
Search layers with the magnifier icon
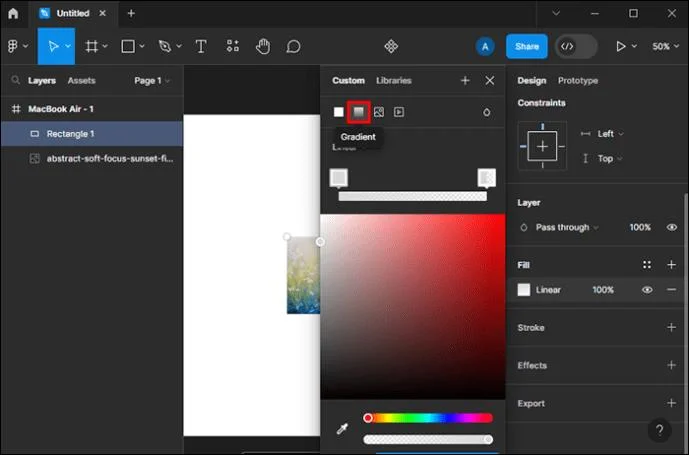click(15, 80)
